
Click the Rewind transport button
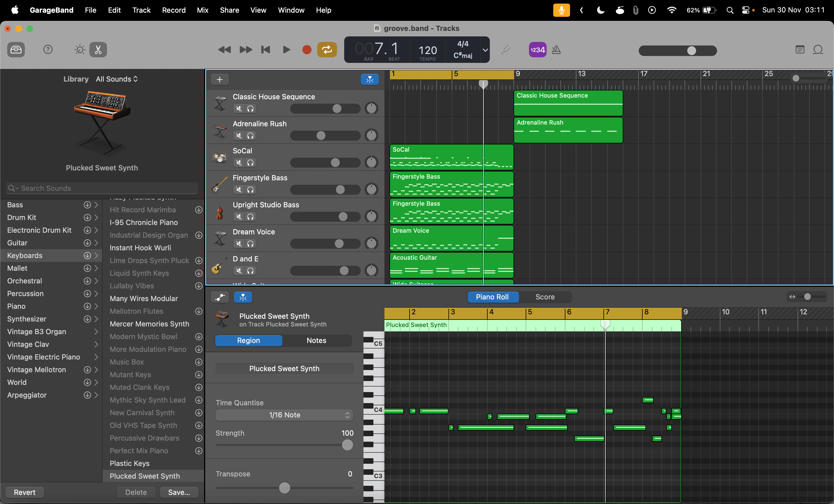pyautogui.click(x=224, y=50)
